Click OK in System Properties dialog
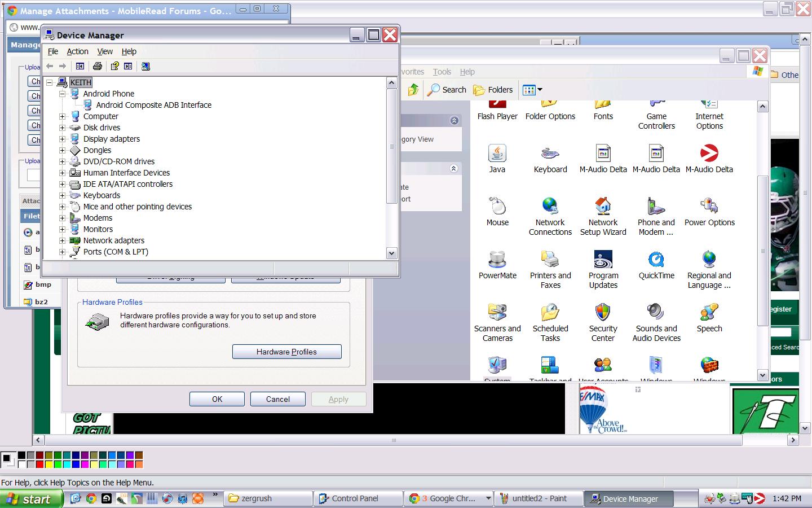812x508 pixels. pyautogui.click(x=217, y=399)
